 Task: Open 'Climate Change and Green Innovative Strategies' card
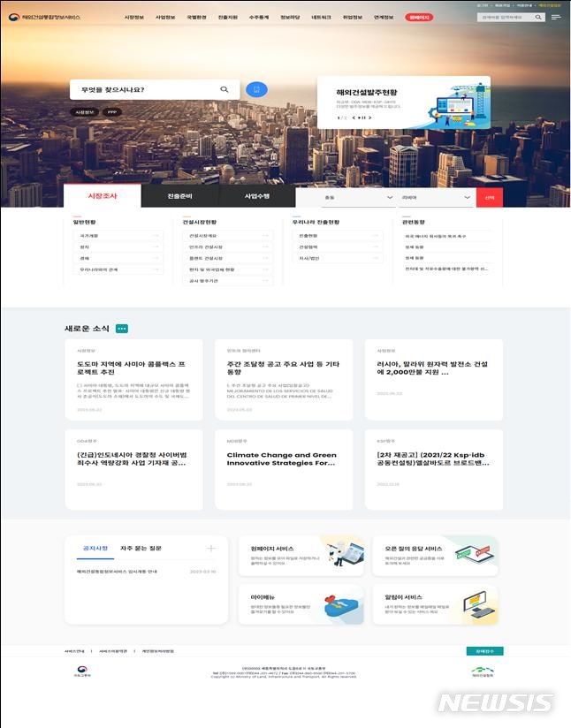tap(284, 469)
